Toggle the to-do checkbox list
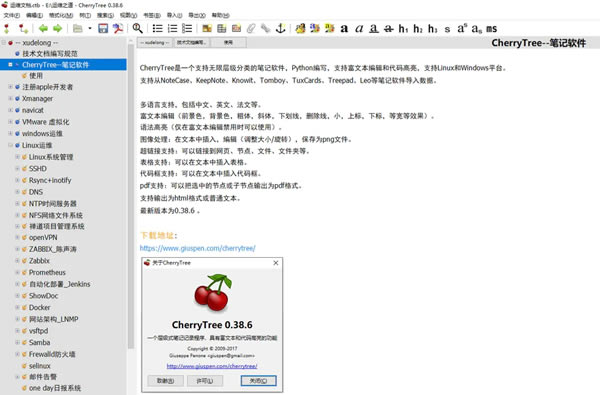 [187, 28]
